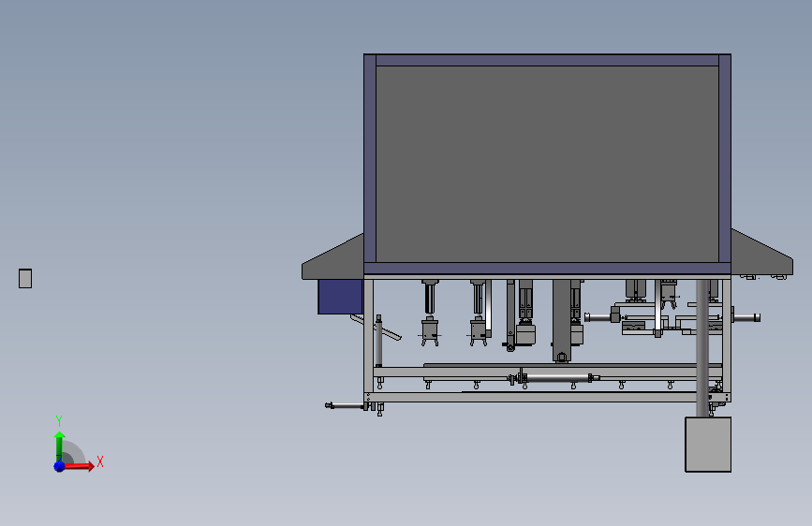Image resolution: width=812 pixels, height=526 pixels.
Task: Select the blue box under the left table wing
Action: 340,297
